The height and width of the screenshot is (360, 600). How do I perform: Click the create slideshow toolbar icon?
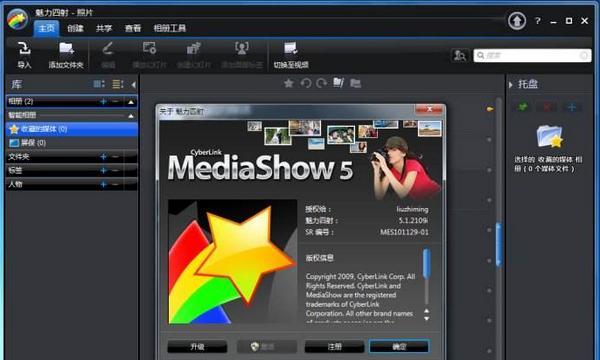pos(194,49)
